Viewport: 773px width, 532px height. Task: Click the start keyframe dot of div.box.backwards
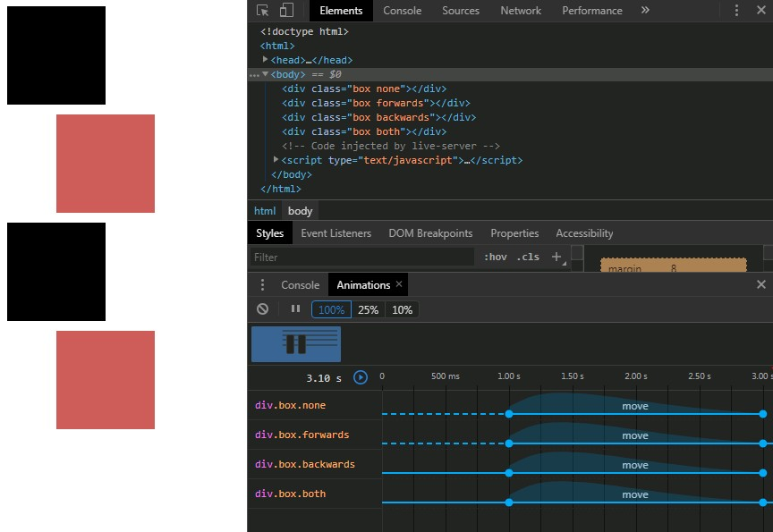pyautogui.click(x=509, y=473)
